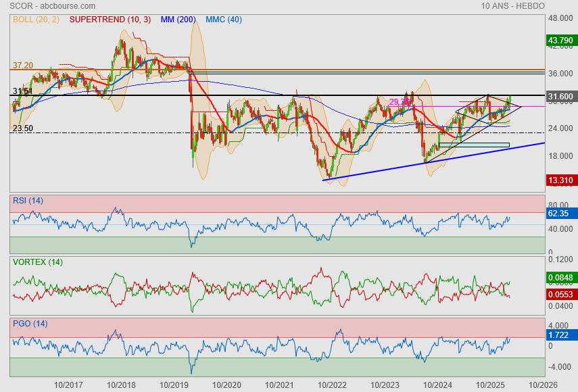578x392 pixels.
Task: Click the RSI (14) panel title
Action: coord(28,200)
